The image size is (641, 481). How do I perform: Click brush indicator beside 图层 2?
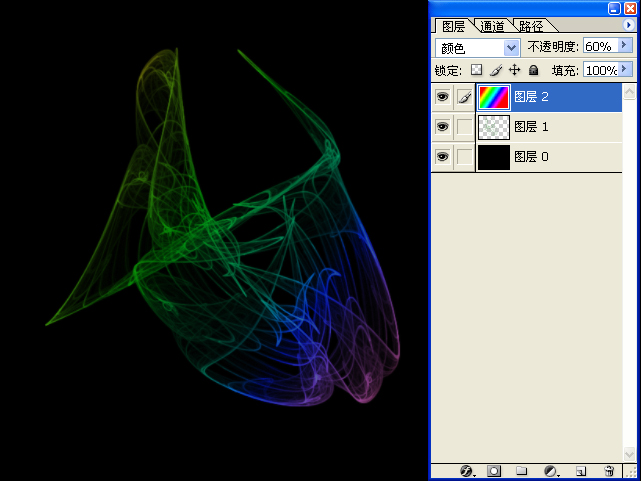tap(464, 97)
